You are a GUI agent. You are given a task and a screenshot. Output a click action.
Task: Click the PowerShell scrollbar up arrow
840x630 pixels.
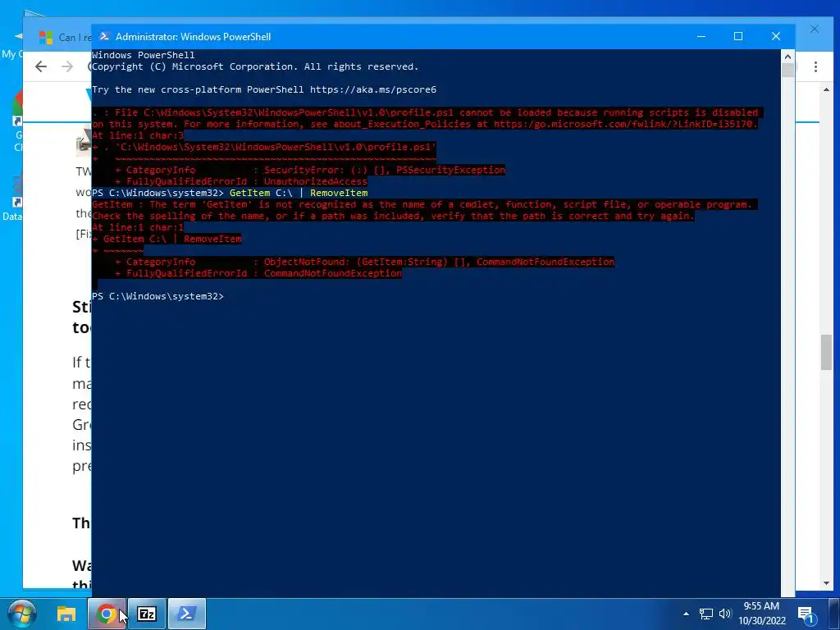tap(787, 56)
